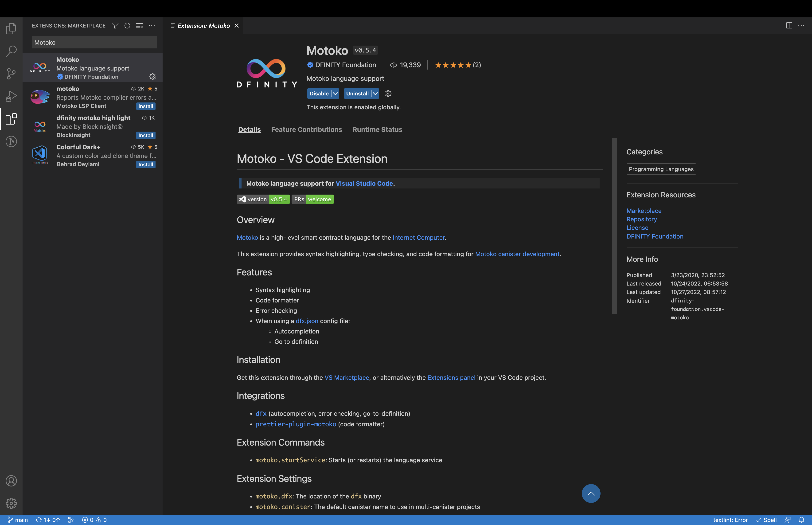The height and width of the screenshot is (525, 812).
Task: Open the Extensions panel link
Action: pos(451,378)
